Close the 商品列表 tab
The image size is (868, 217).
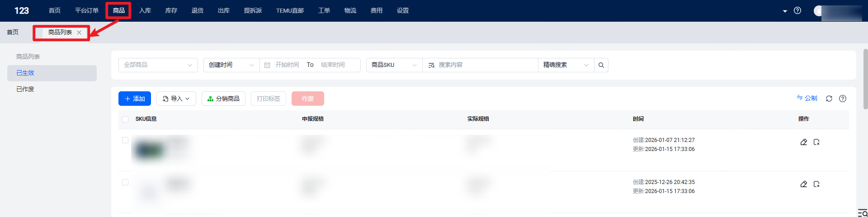pos(79,33)
